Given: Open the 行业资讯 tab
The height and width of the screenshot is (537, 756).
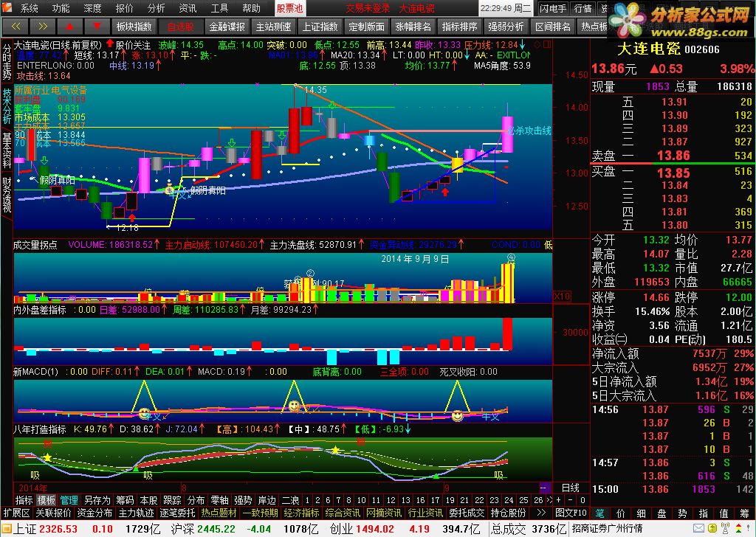Looking at the screenshot, I should [426, 513].
